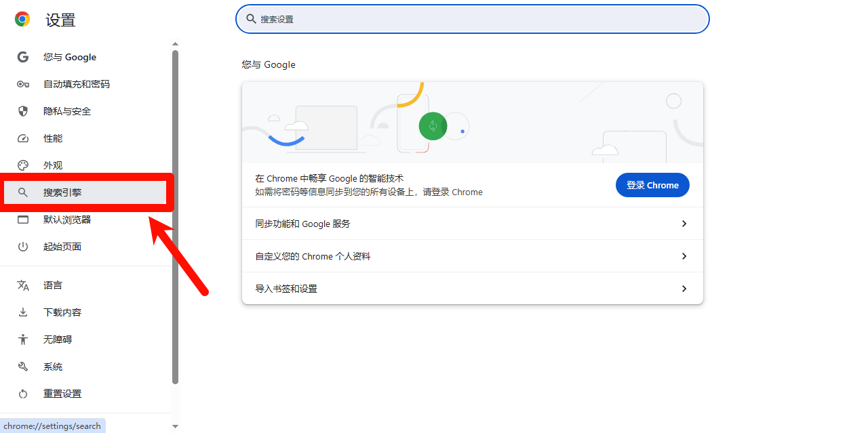The height and width of the screenshot is (433, 868).
Task: Click the shield icon for privacy and security
Action: tap(23, 111)
